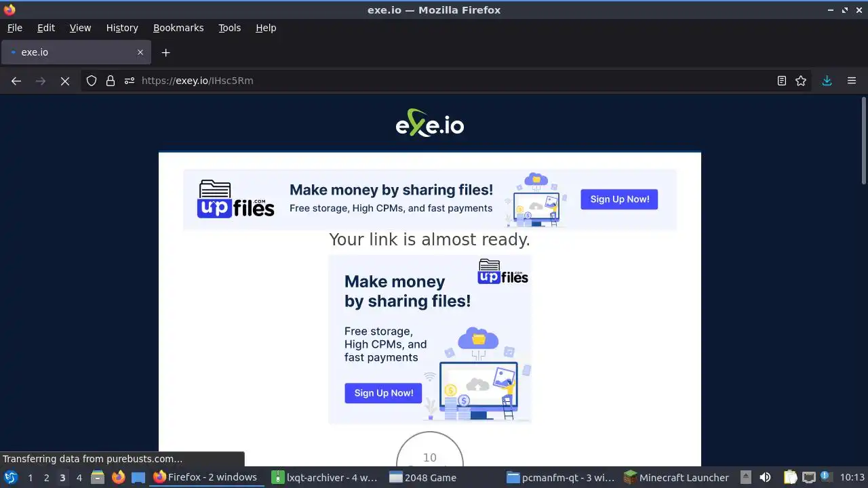Click the 10 second countdown circle
This screenshot has height=488, width=868.
[x=430, y=449]
